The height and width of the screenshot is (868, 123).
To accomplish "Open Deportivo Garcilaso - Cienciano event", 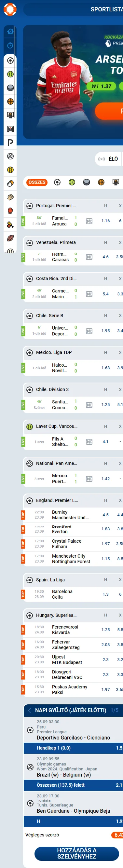I will (74, 738).
